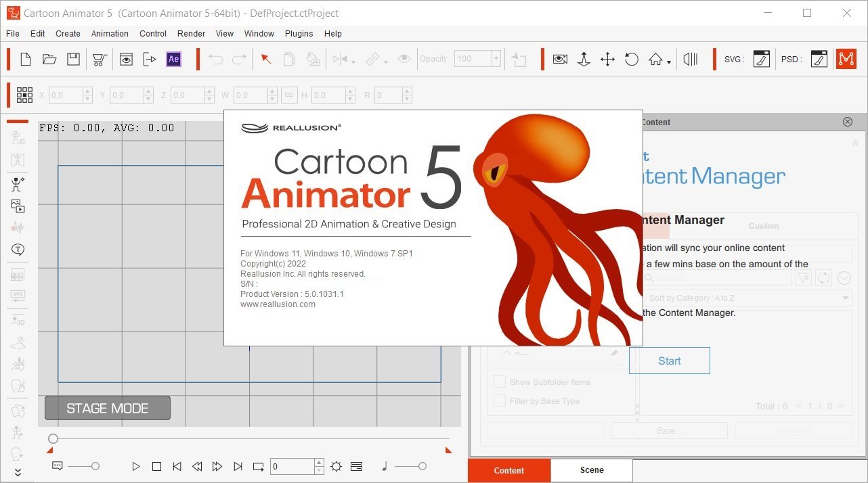Enable Show Subfolder Items

[500, 382]
